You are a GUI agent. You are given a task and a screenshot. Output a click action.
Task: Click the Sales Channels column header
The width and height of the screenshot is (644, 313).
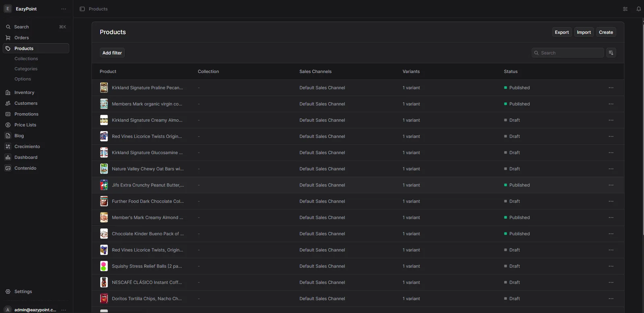[x=316, y=71]
